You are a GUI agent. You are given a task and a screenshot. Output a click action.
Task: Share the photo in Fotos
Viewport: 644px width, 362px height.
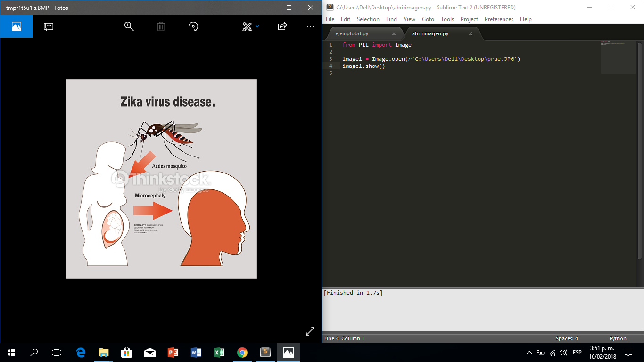282,26
